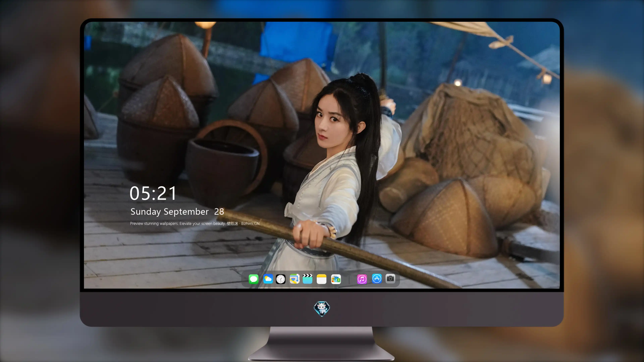Click the dragon logo on the monitor chin
The height and width of the screenshot is (362, 644).
[x=322, y=309]
